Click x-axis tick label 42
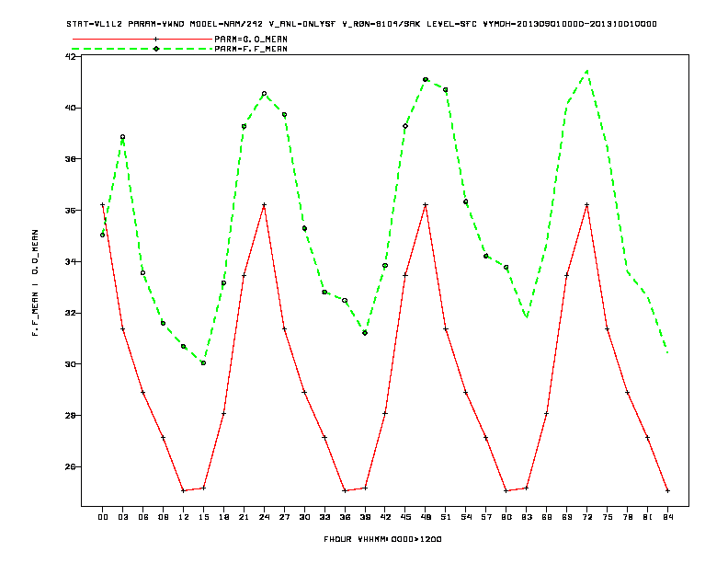Image resolution: width=728 pixels, height=563 pixels. point(385,517)
